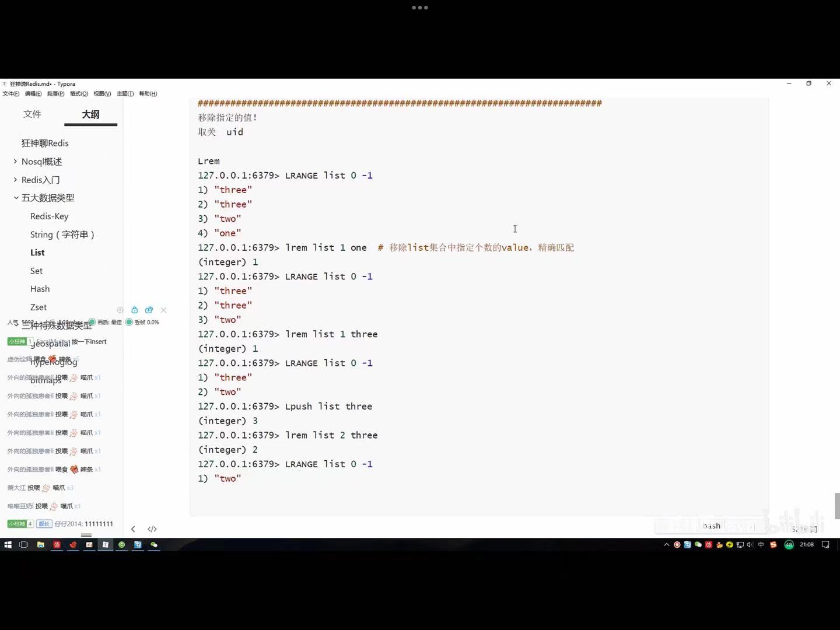Close the danmaku overlay with X icon
This screenshot has height=630, width=840.
(x=163, y=310)
